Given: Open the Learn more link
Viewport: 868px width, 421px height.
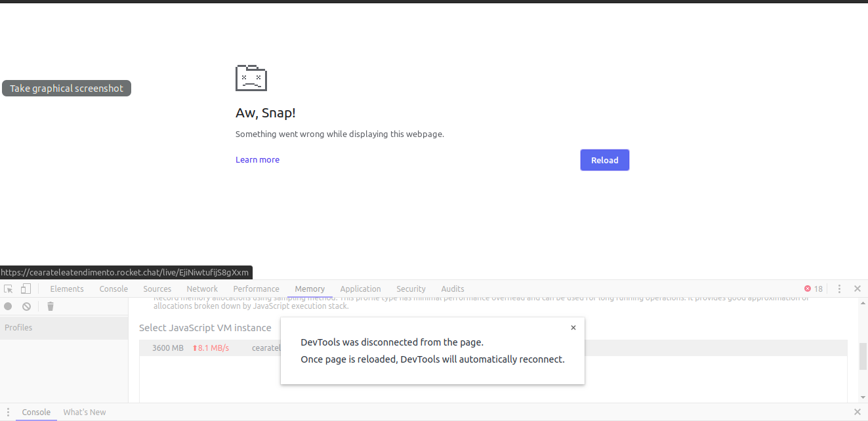Looking at the screenshot, I should (257, 159).
